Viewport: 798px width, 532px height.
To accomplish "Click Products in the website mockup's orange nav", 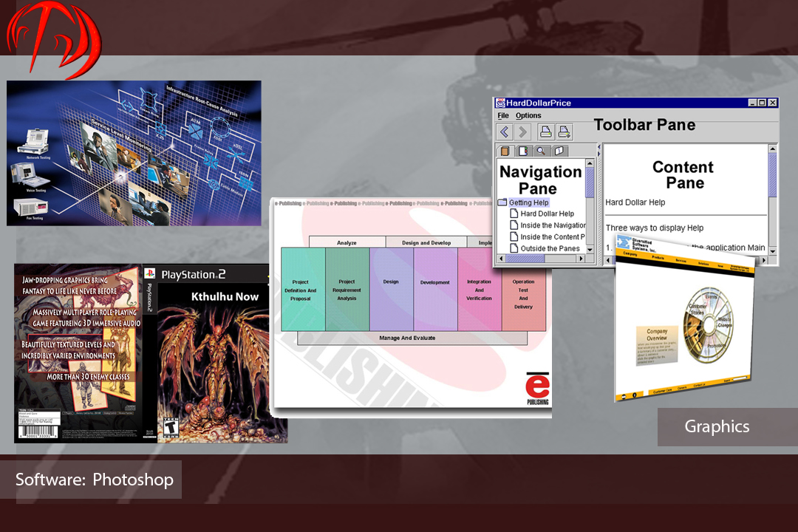I will tap(658, 258).
